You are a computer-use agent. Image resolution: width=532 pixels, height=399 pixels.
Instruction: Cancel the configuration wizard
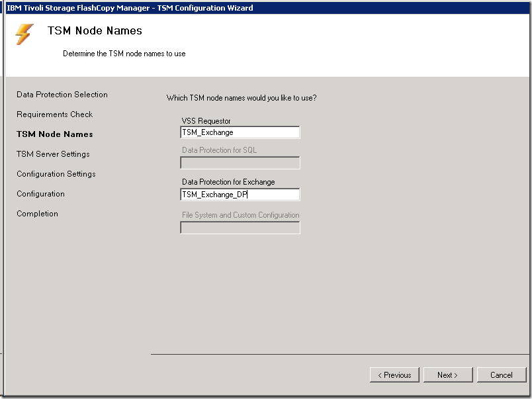pos(501,375)
